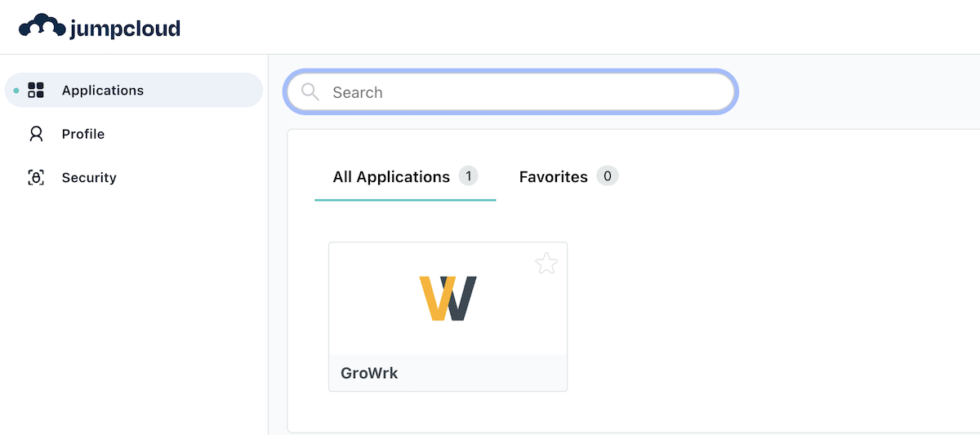Click the teal underline under All Applications
The width and height of the screenshot is (980, 435).
pyautogui.click(x=405, y=200)
